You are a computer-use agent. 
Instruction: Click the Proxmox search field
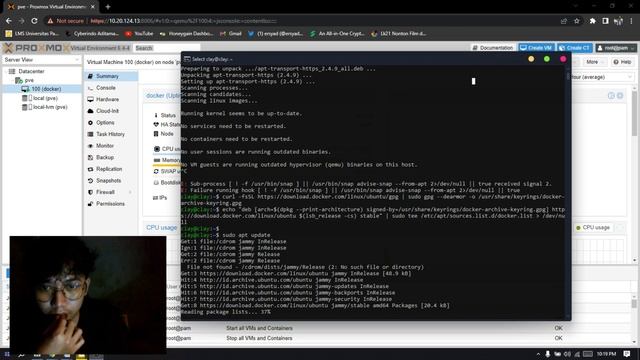(167, 48)
